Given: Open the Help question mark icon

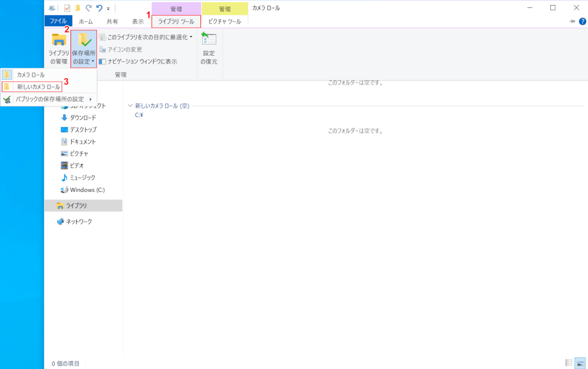Looking at the screenshot, I should 582,21.
